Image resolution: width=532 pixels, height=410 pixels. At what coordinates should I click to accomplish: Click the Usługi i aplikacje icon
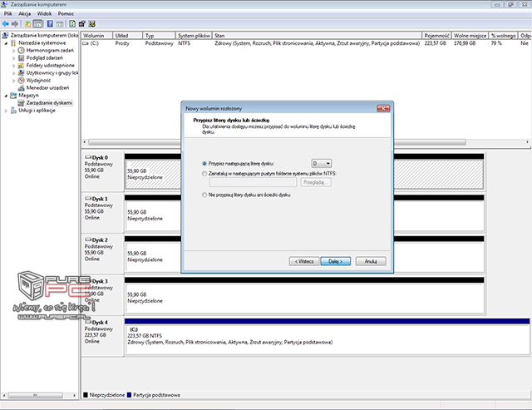[x=13, y=111]
